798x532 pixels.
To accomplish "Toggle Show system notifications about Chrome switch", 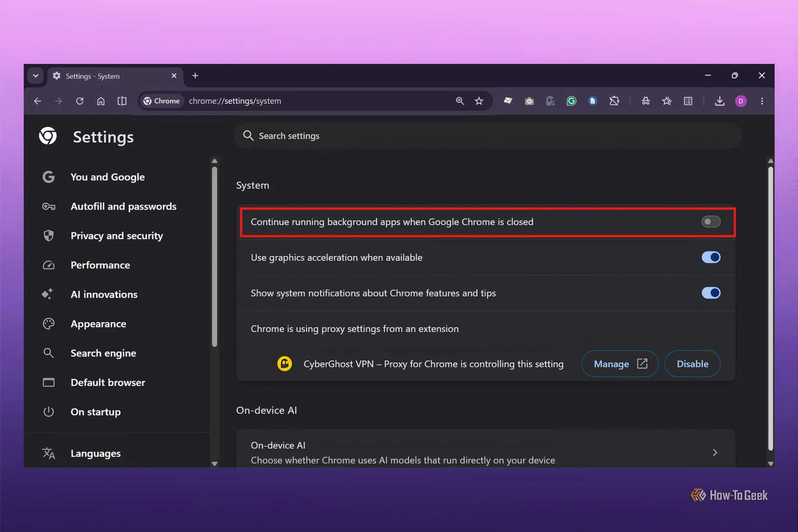I will 711,293.
